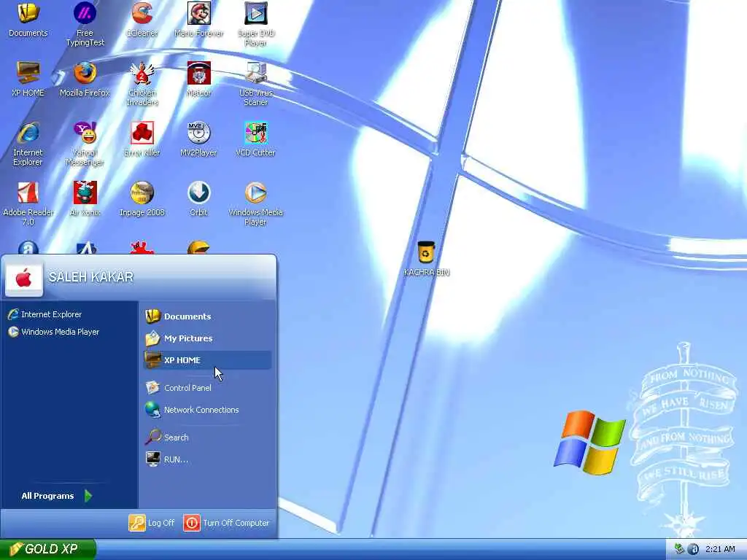The image size is (747, 560).
Task: Click the green tray icon left of the globe icon
Action: click(x=679, y=549)
